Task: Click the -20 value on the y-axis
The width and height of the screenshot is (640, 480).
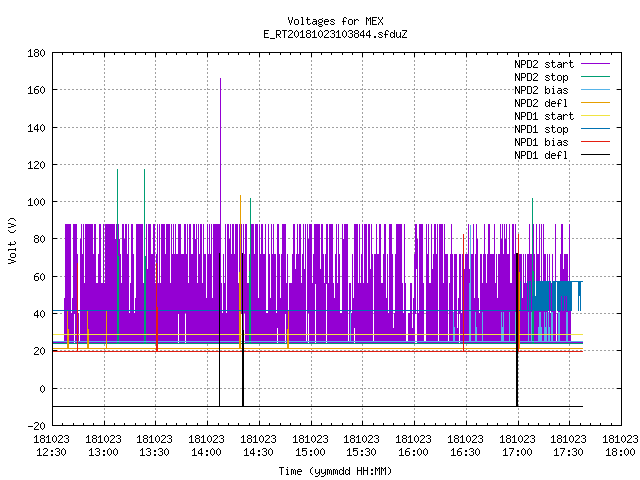Action: pos(36,426)
